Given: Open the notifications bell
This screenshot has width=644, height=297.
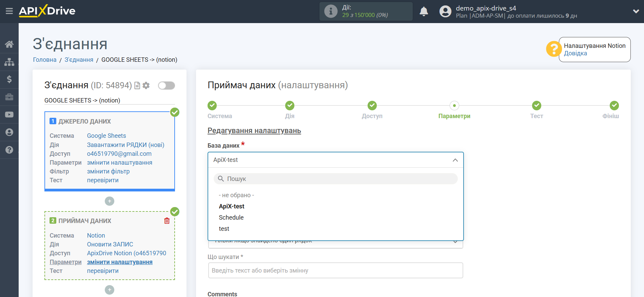Looking at the screenshot, I should point(424,12).
